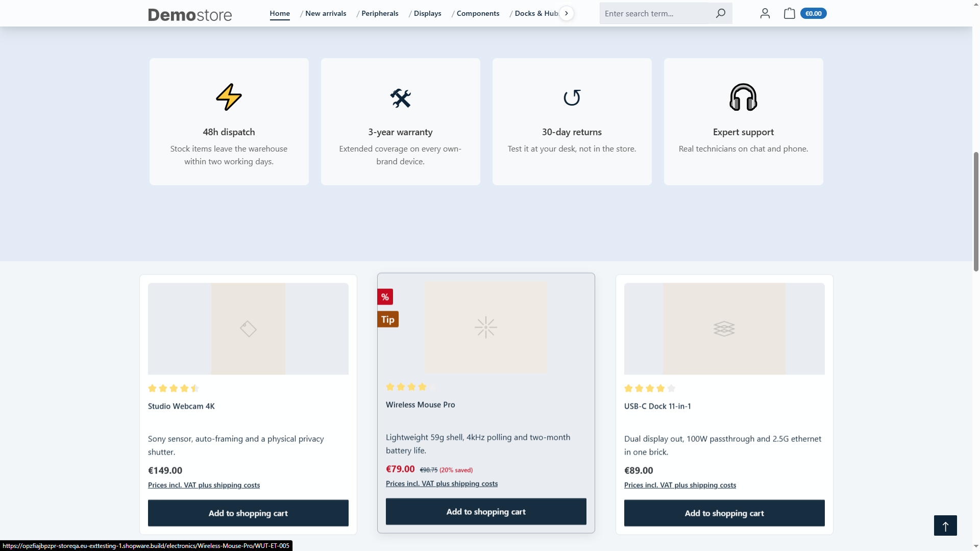This screenshot has height=551, width=980.
Task: Open the Wireless Mouse Pro product image
Action: click(x=486, y=327)
